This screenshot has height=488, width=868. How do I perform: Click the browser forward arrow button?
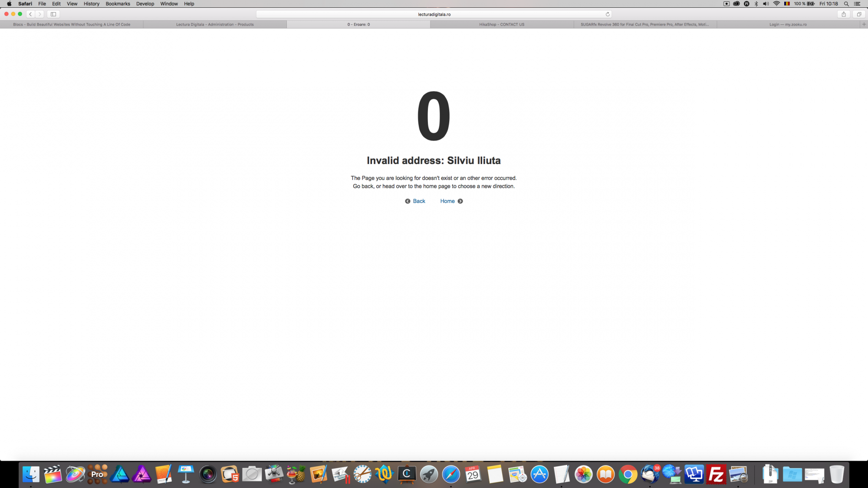40,14
